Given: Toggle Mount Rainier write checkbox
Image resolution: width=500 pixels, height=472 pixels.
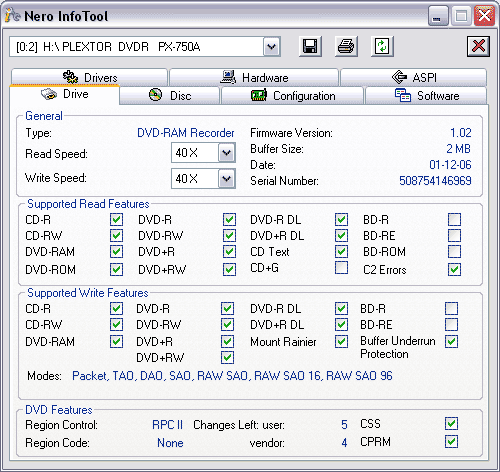Looking at the screenshot, I should tap(341, 342).
